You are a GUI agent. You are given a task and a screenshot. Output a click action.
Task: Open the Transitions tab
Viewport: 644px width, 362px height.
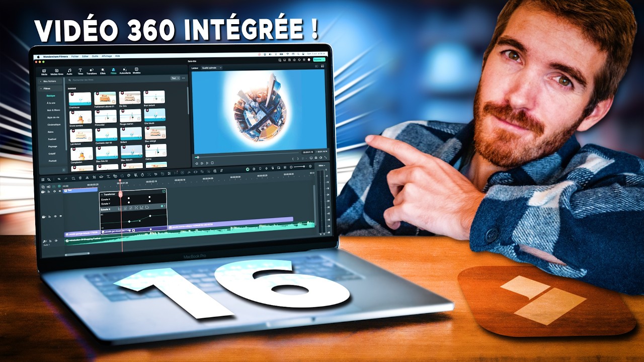pos(91,71)
